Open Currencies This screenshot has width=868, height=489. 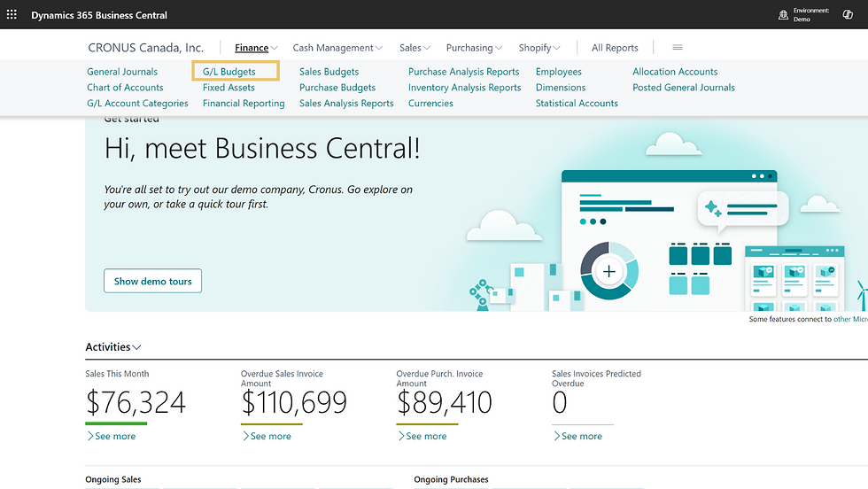coord(430,103)
